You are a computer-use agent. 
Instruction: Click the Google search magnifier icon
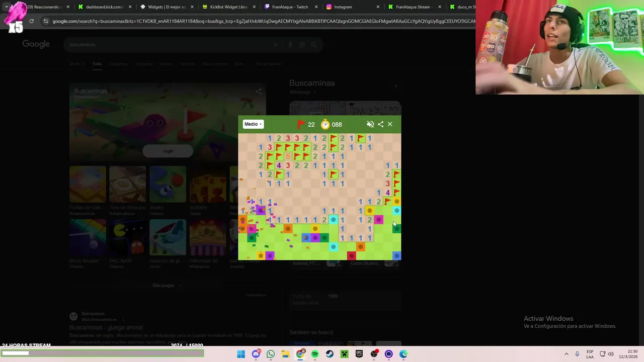[x=314, y=45]
